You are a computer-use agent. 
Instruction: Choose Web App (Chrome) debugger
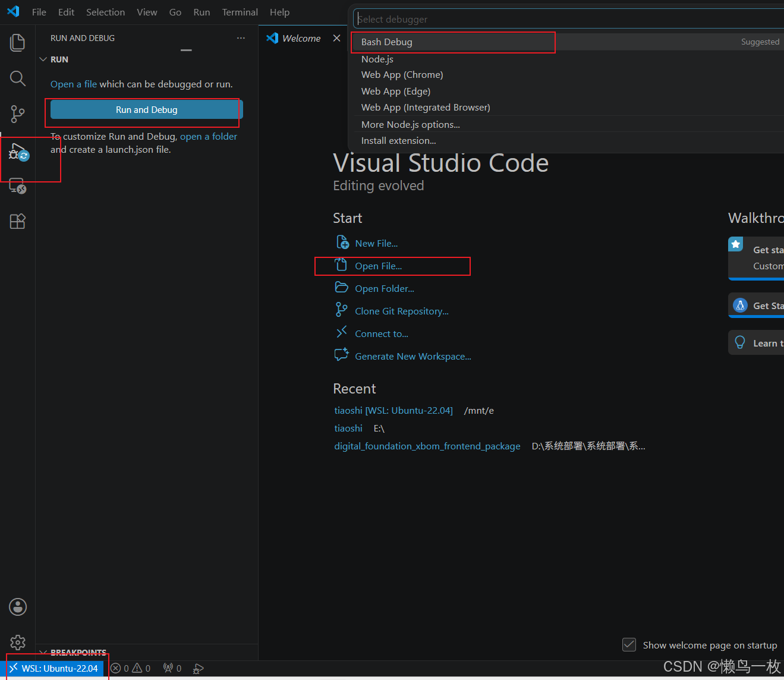click(568, 75)
